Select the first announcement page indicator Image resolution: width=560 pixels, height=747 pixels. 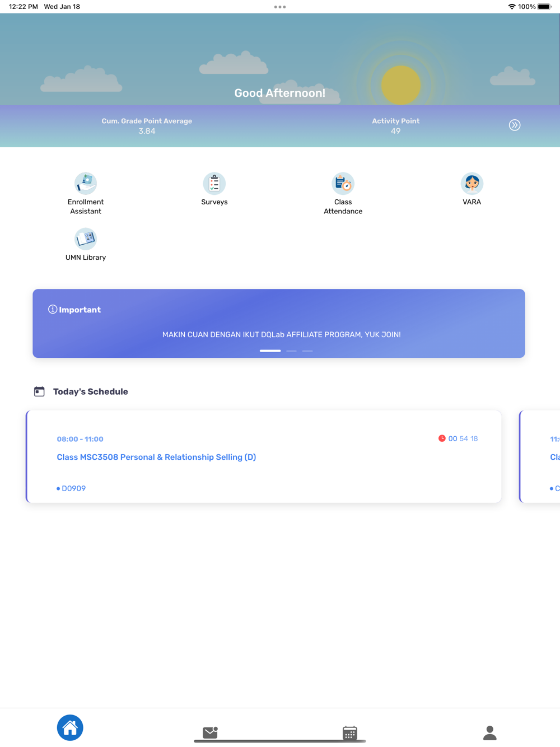270,351
